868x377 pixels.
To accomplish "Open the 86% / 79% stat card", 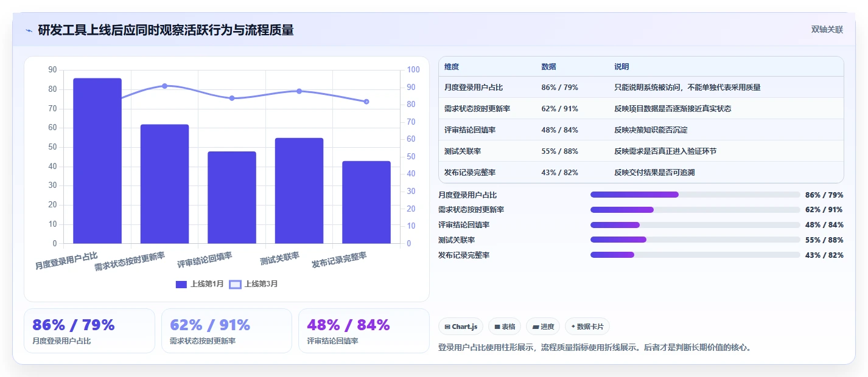I will (89, 331).
